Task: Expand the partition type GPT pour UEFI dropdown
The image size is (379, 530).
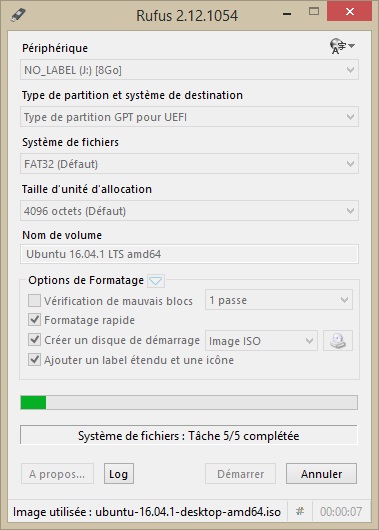Action: (189, 117)
